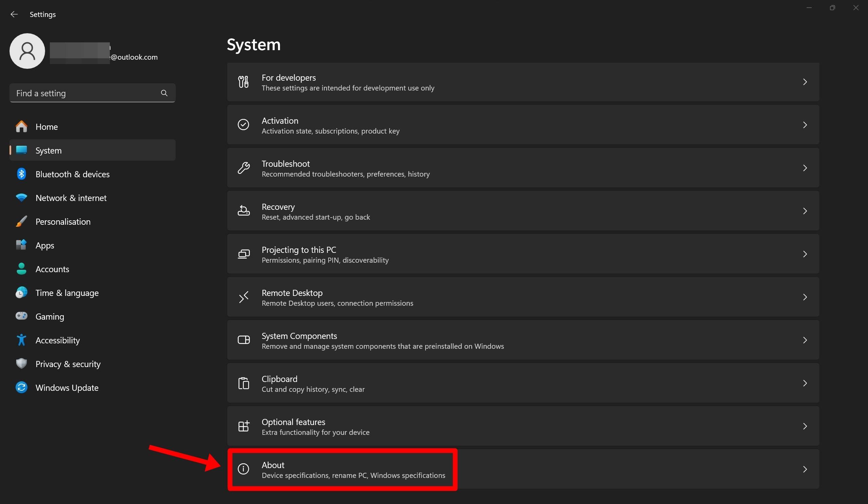Expand the Activation settings row
This screenshot has width=868, height=504.
(522, 125)
